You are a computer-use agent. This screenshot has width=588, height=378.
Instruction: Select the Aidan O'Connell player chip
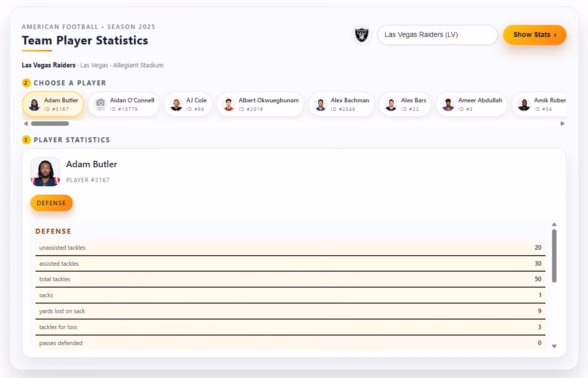point(124,104)
